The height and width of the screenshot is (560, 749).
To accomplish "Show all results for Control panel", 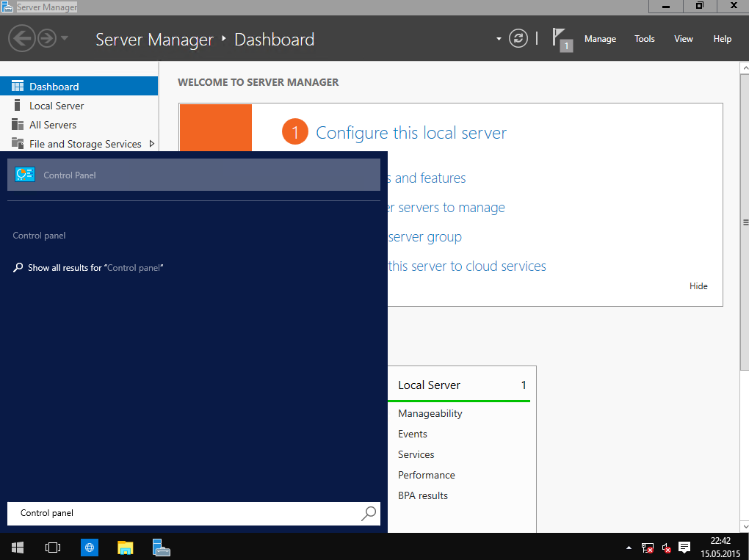I will (x=88, y=268).
